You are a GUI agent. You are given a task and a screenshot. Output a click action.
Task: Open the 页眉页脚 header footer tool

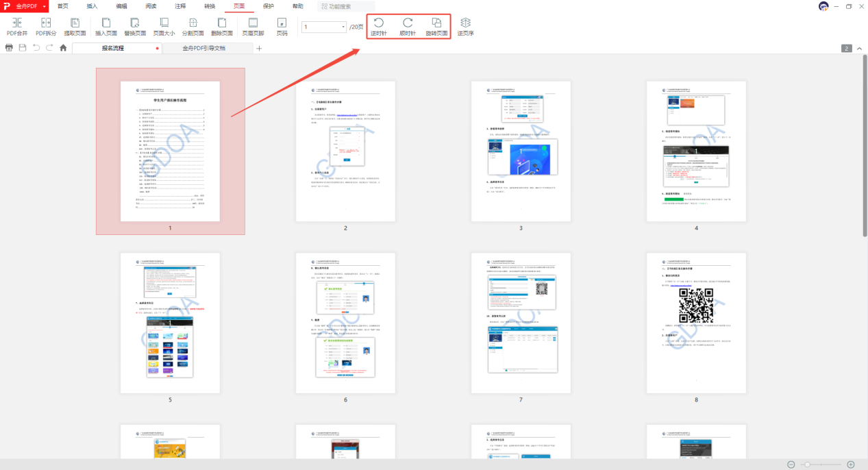(x=253, y=27)
